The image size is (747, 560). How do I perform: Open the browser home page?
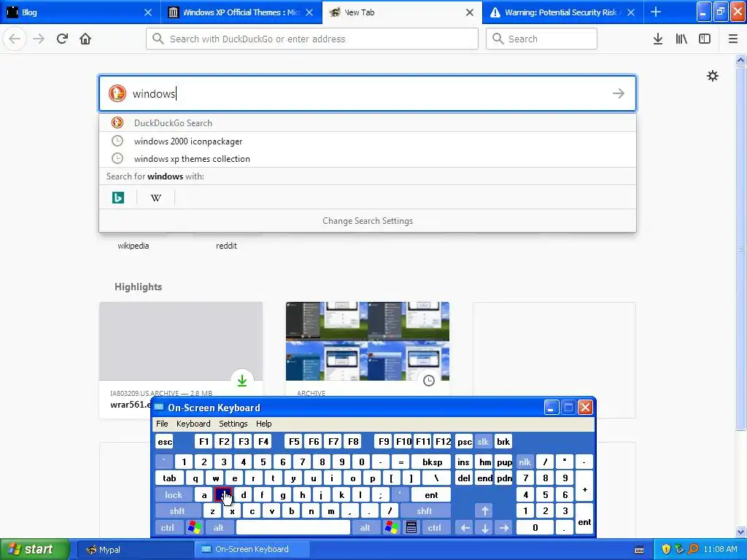pos(85,39)
